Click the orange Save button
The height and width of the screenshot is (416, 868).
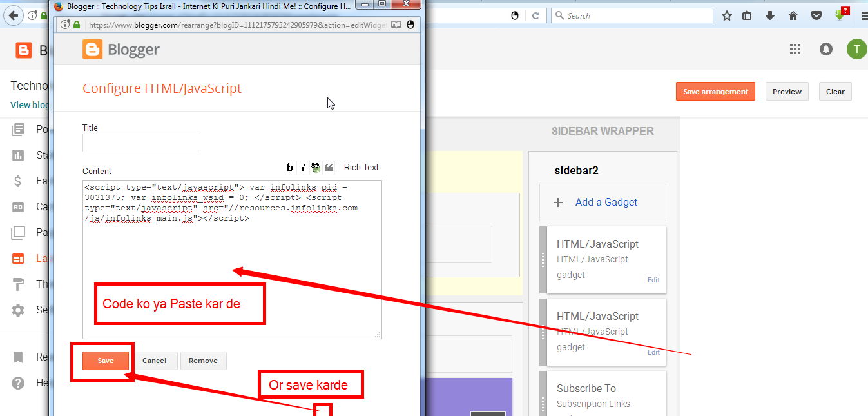(106, 361)
